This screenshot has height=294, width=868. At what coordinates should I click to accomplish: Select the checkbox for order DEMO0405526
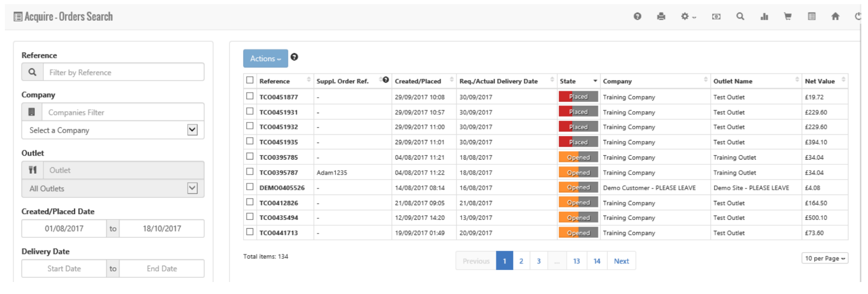250,187
